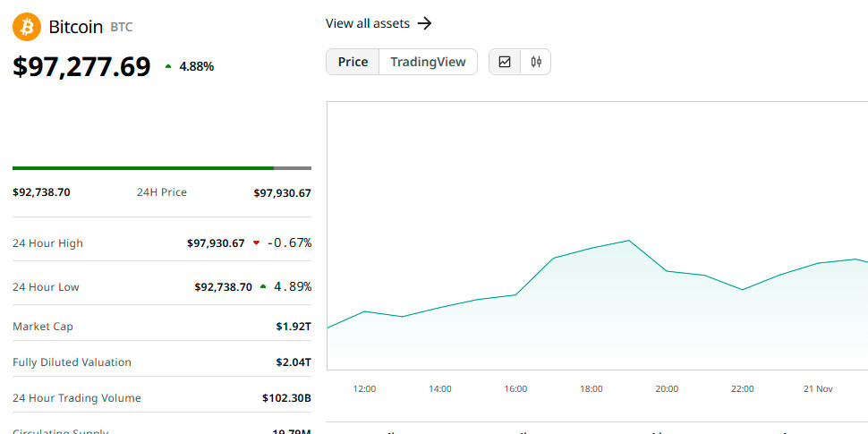
Task: Click the 24 Hour Trading Volume row
Action: (161, 398)
